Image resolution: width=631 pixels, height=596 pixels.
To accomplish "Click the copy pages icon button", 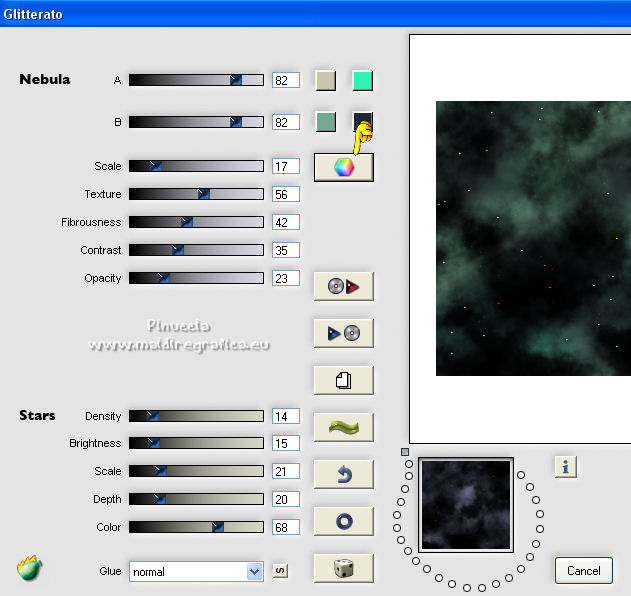I will [x=343, y=380].
